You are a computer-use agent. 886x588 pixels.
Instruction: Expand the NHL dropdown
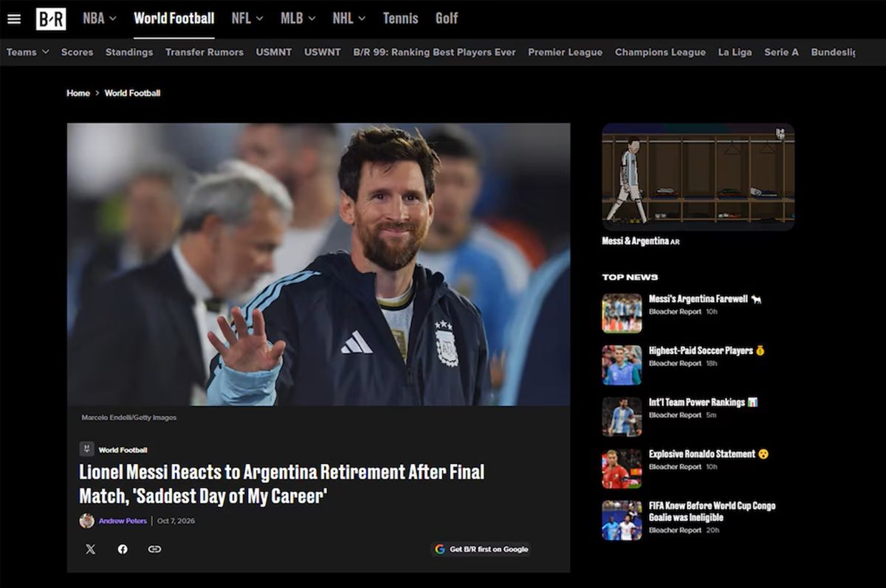(349, 18)
